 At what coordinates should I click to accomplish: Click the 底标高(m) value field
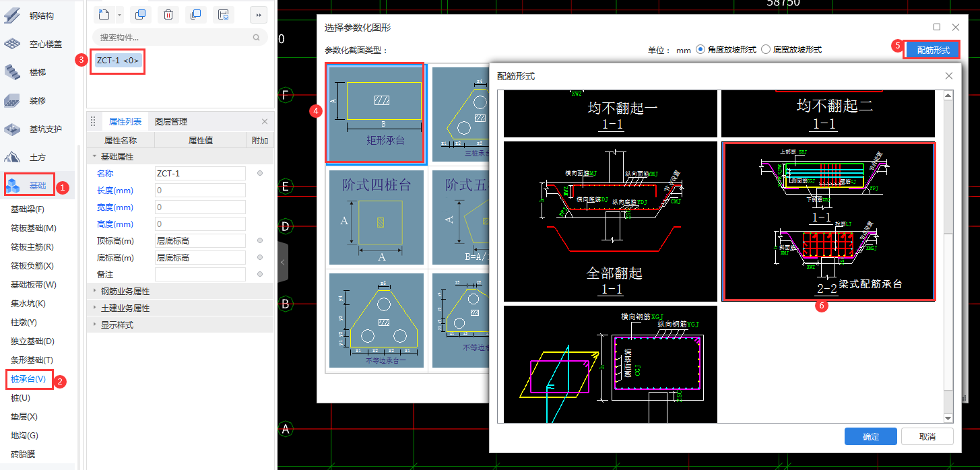200,258
